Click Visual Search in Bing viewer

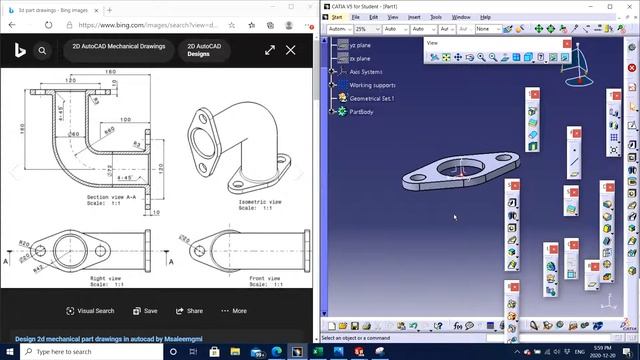tap(90, 311)
